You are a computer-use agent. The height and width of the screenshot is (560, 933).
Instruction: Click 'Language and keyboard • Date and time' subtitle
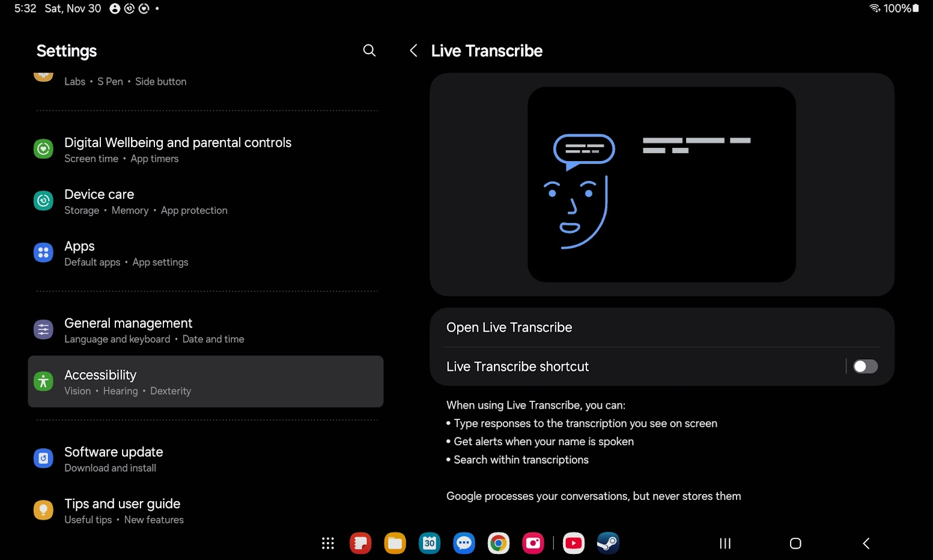pyautogui.click(x=154, y=339)
